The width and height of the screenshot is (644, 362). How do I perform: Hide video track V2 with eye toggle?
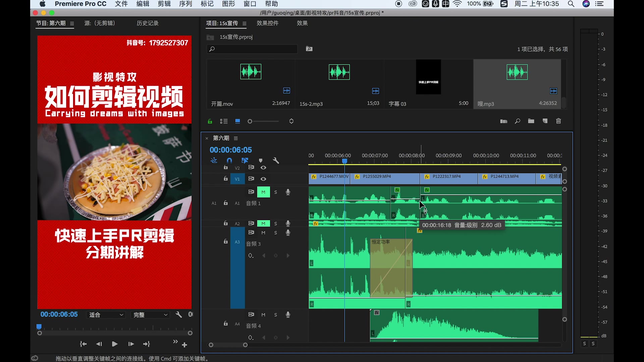click(x=263, y=168)
